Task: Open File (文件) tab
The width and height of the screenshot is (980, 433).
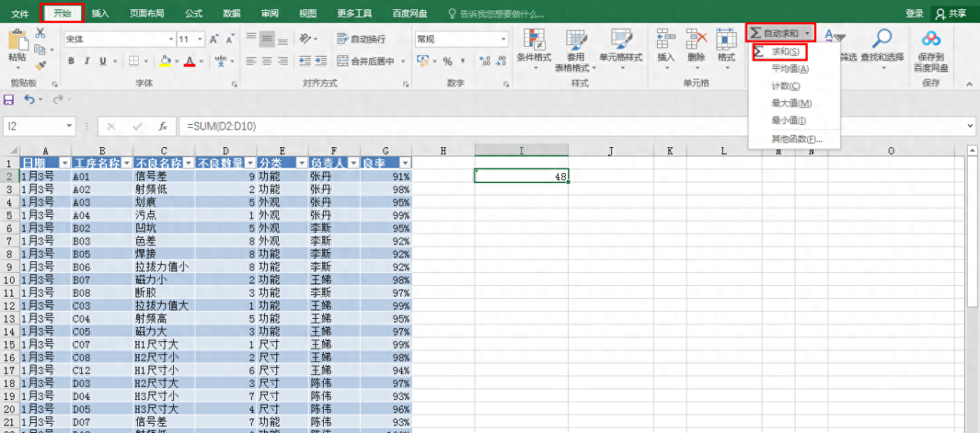Action: [20, 14]
